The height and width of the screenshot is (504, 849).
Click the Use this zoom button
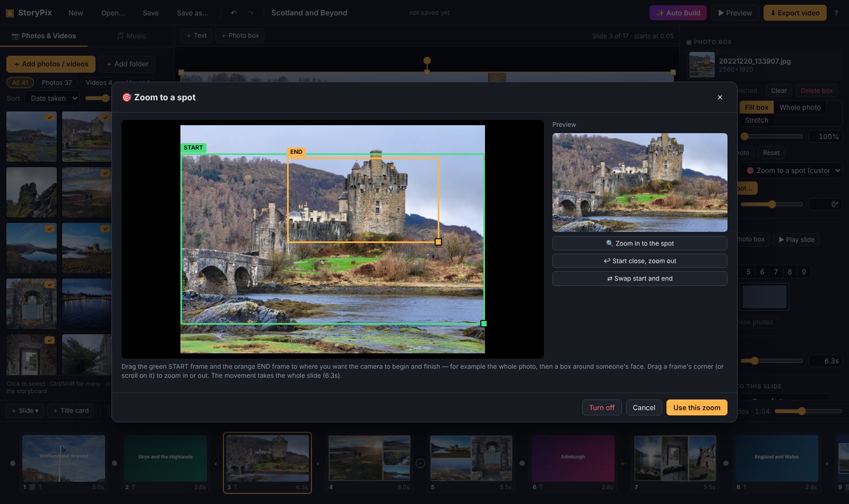click(x=697, y=407)
